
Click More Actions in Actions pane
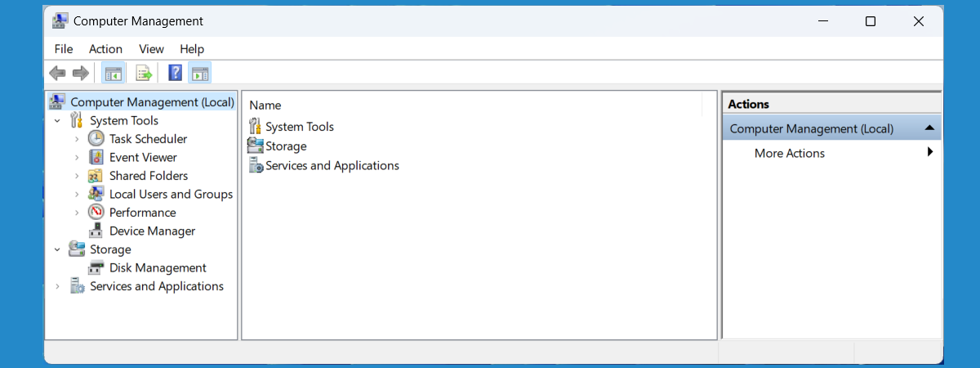[x=790, y=153]
